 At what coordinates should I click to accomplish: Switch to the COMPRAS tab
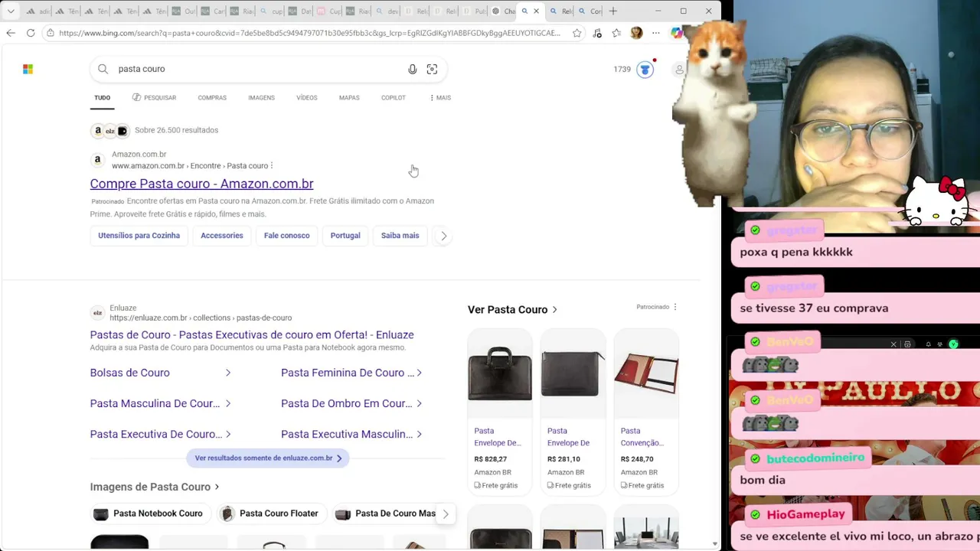[212, 98]
